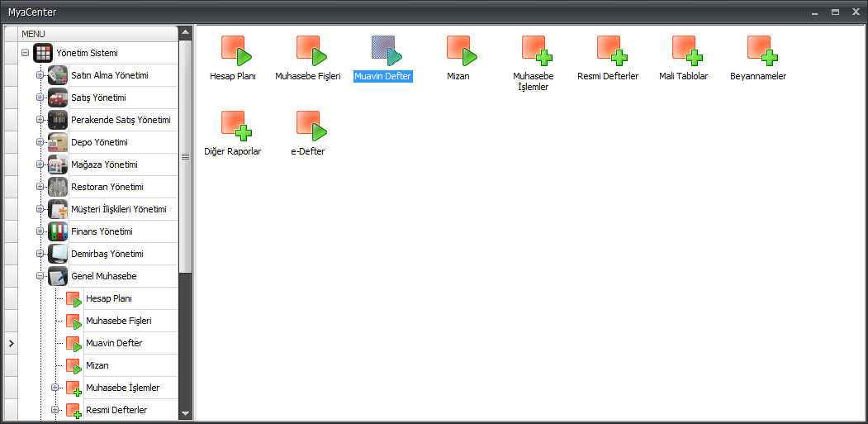Open the Resmi Defterler folder icon in the main panel

point(612,50)
